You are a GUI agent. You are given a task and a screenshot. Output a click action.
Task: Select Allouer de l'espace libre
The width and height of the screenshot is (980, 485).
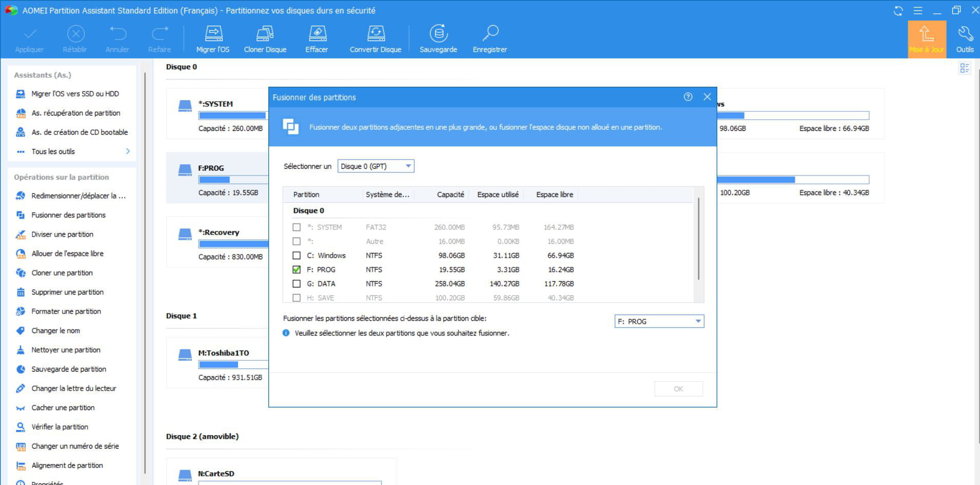(67, 254)
